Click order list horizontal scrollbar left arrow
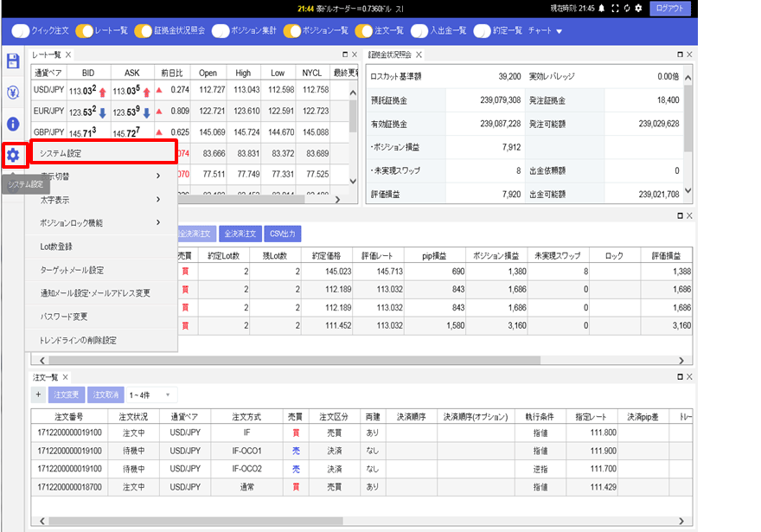 click(42, 522)
